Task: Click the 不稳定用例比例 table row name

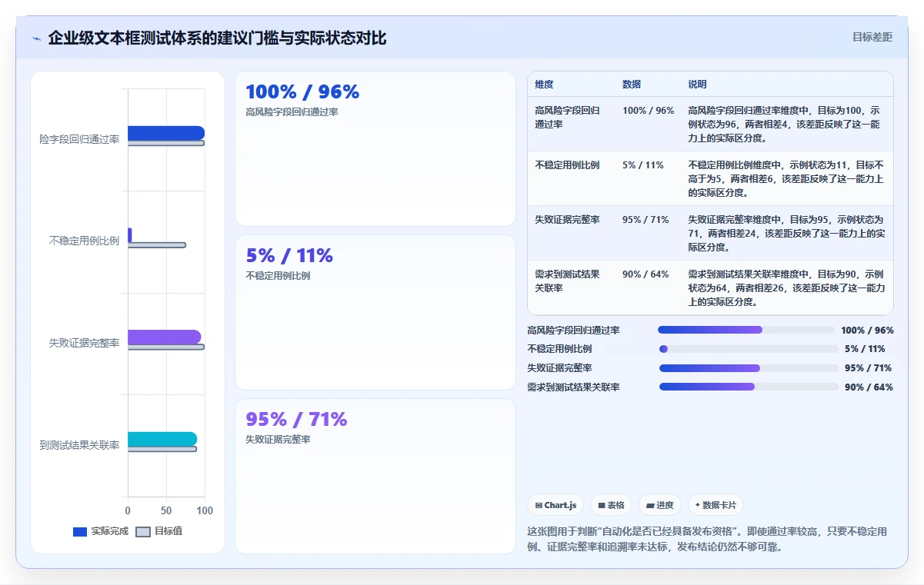Action: point(567,165)
